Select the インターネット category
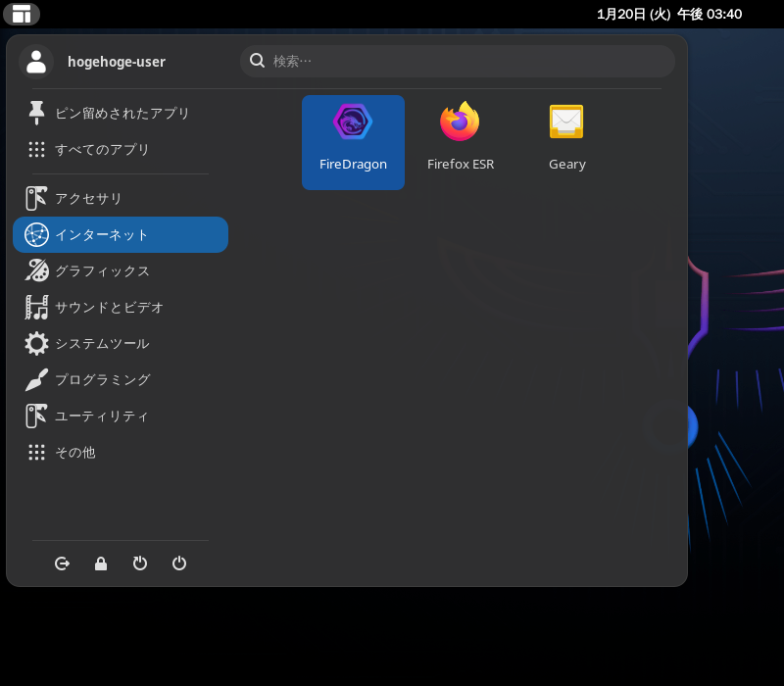Image resolution: width=784 pixels, height=686 pixels. (x=121, y=234)
